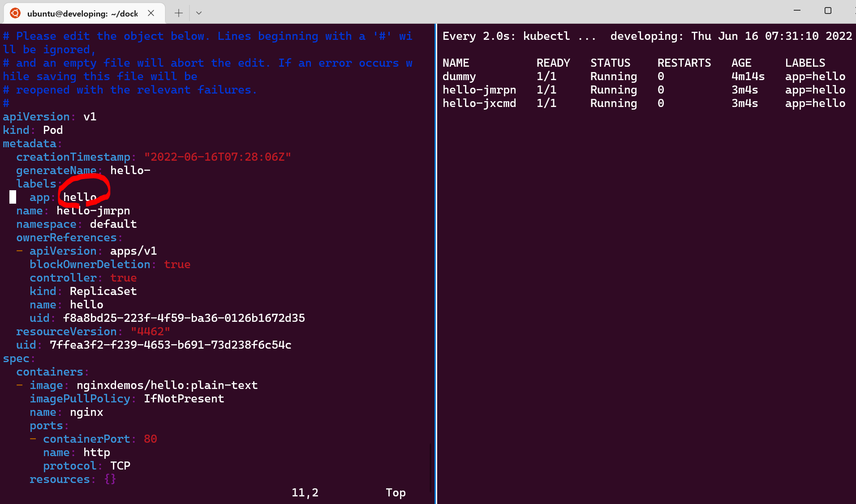Click the AGE column header

tap(742, 63)
